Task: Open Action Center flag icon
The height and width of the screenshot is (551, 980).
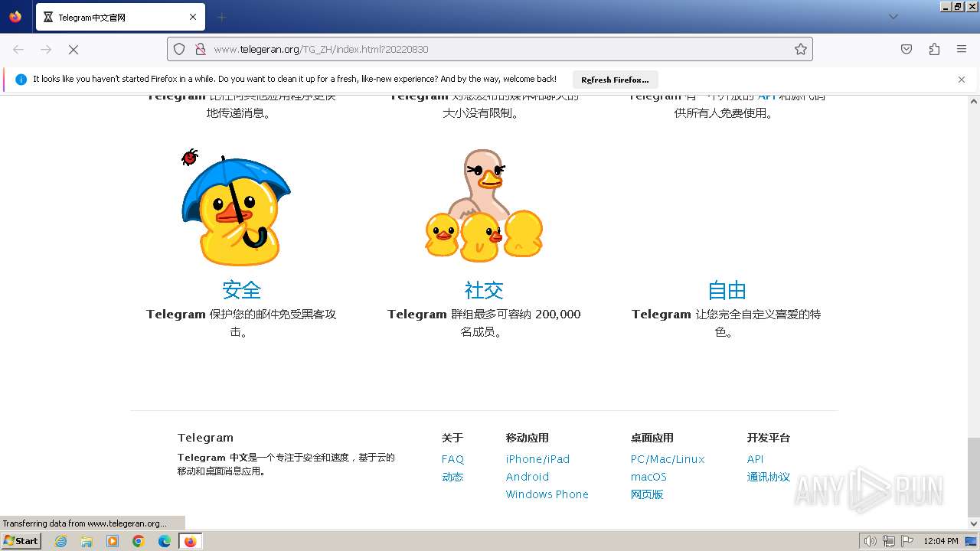Action: pos(907,541)
